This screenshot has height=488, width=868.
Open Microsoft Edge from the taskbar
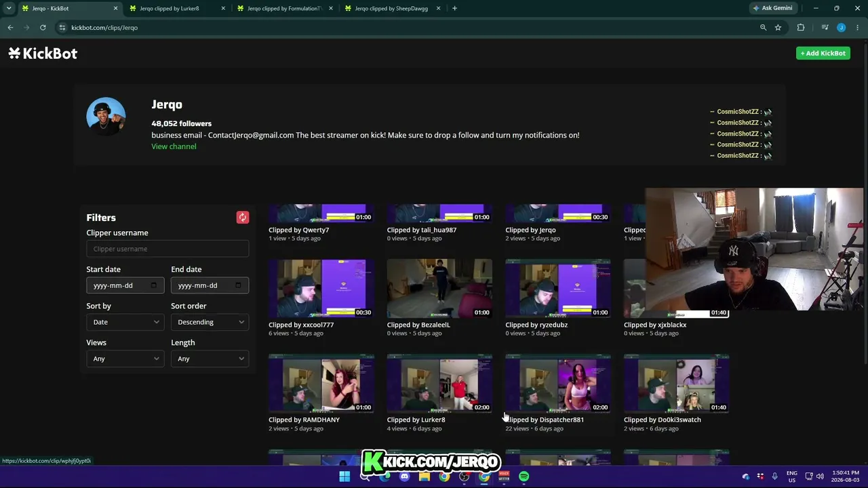point(384,476)
